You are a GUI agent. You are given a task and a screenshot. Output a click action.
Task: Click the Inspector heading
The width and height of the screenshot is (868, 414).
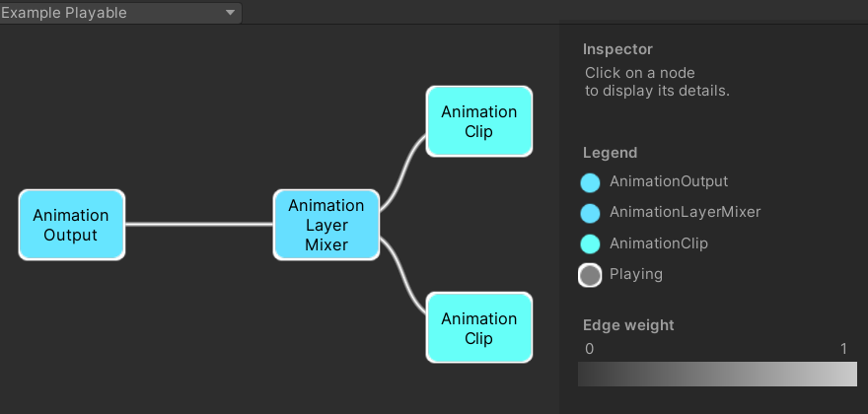617,49
